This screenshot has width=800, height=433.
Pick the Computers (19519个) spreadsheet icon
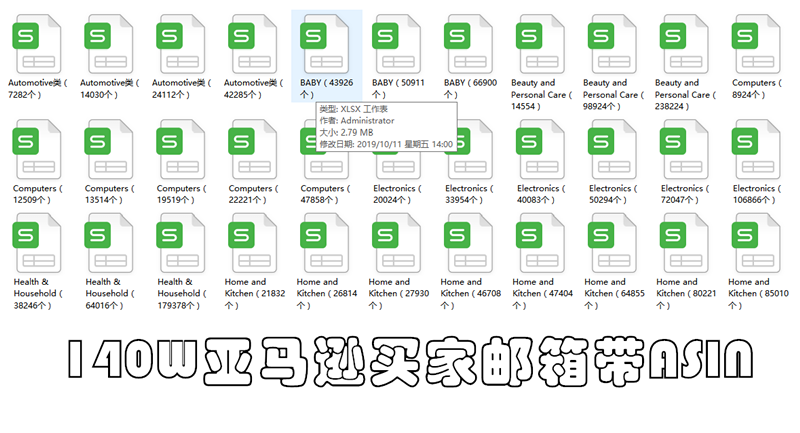pos(181,149)
